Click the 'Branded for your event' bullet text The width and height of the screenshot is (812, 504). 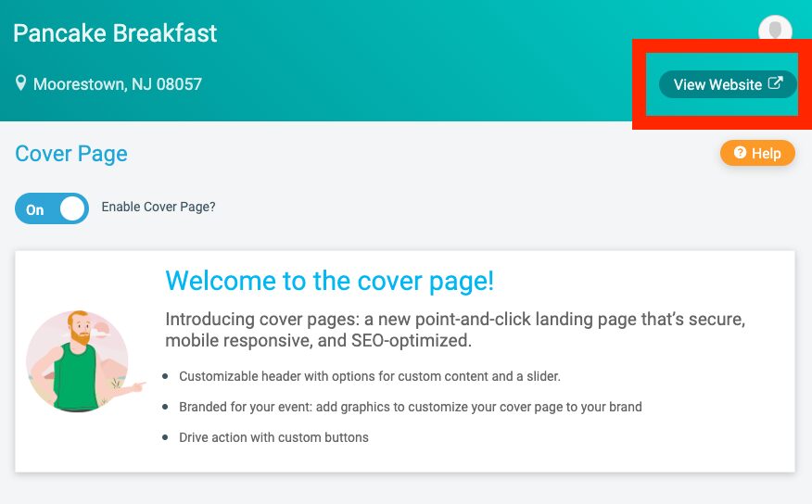coord(411,407)
